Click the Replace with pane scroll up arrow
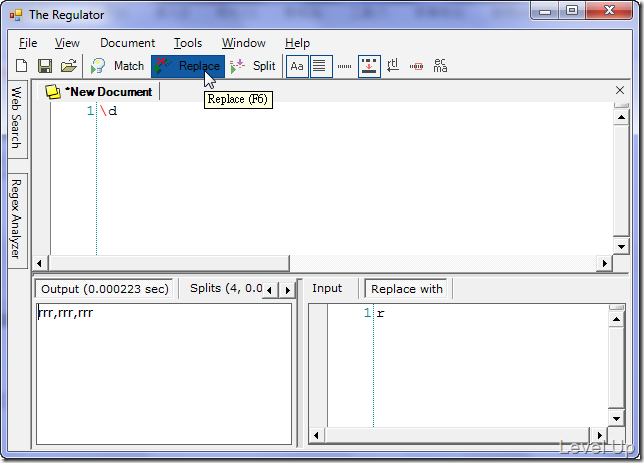 click(x=616, y=319)
